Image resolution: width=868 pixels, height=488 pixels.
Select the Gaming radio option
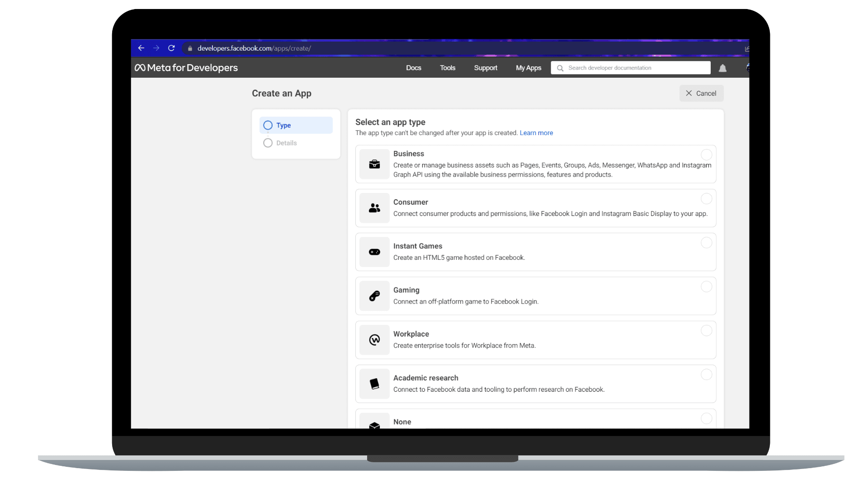706,286
